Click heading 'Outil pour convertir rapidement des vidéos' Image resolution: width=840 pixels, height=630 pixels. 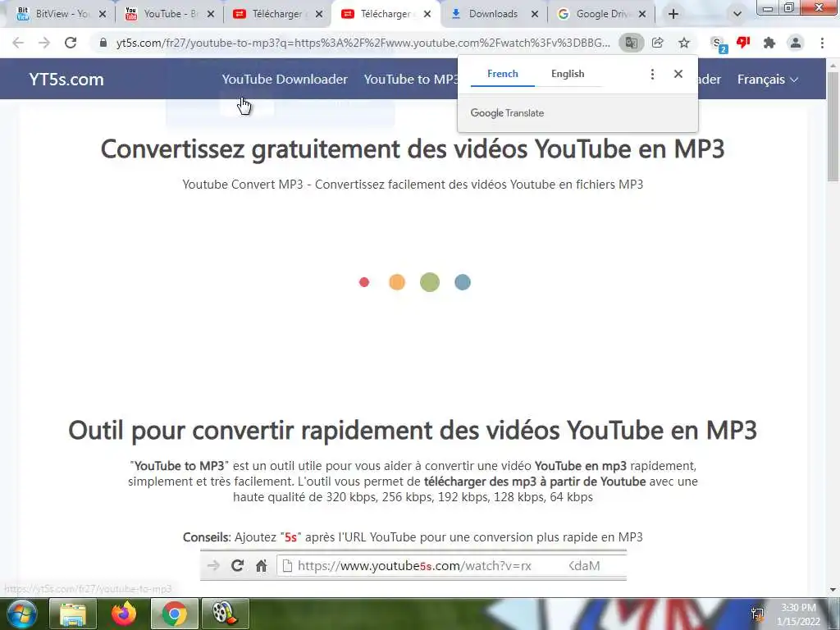[413, 430]
